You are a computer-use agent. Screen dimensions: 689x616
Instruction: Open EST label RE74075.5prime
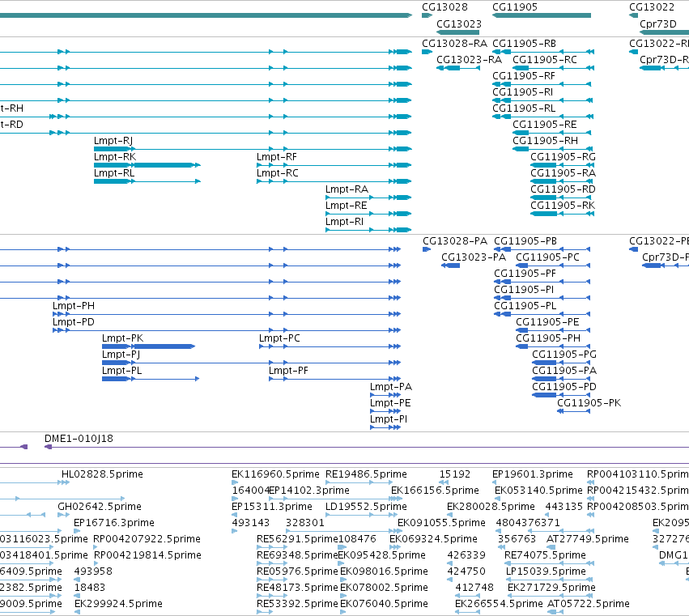(x=545, y=555)
